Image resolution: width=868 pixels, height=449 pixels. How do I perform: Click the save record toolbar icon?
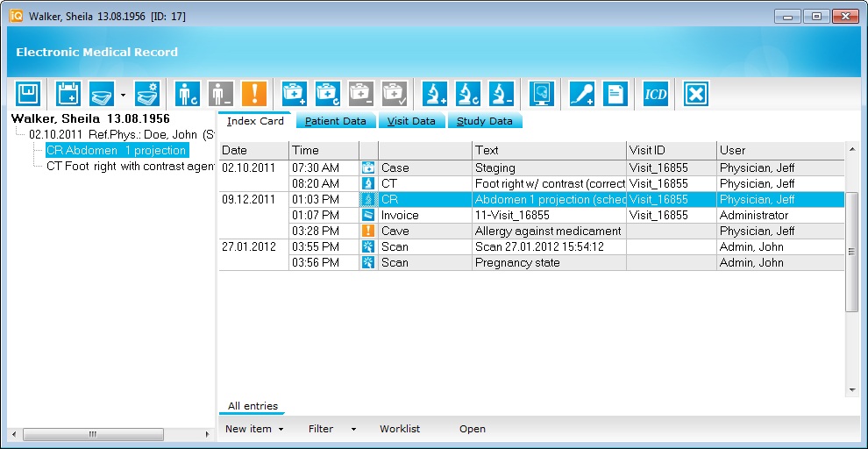click(x=27, y=93)
